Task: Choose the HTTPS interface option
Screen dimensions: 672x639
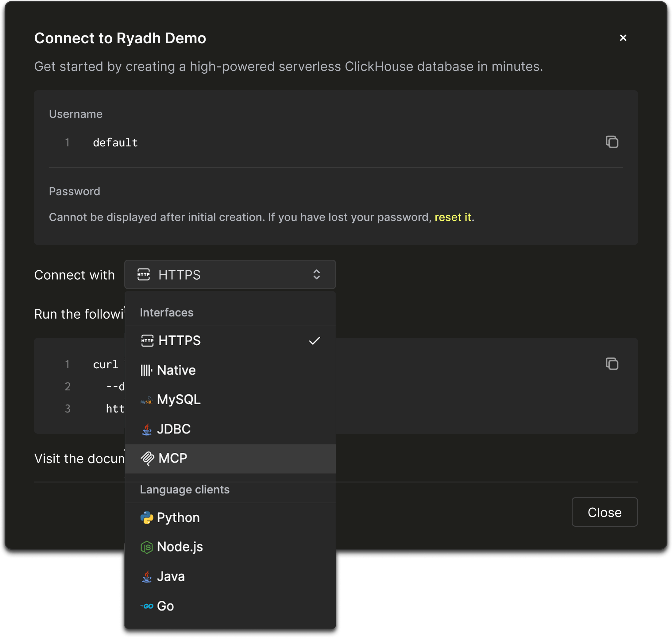Action: tap(230, 341)
